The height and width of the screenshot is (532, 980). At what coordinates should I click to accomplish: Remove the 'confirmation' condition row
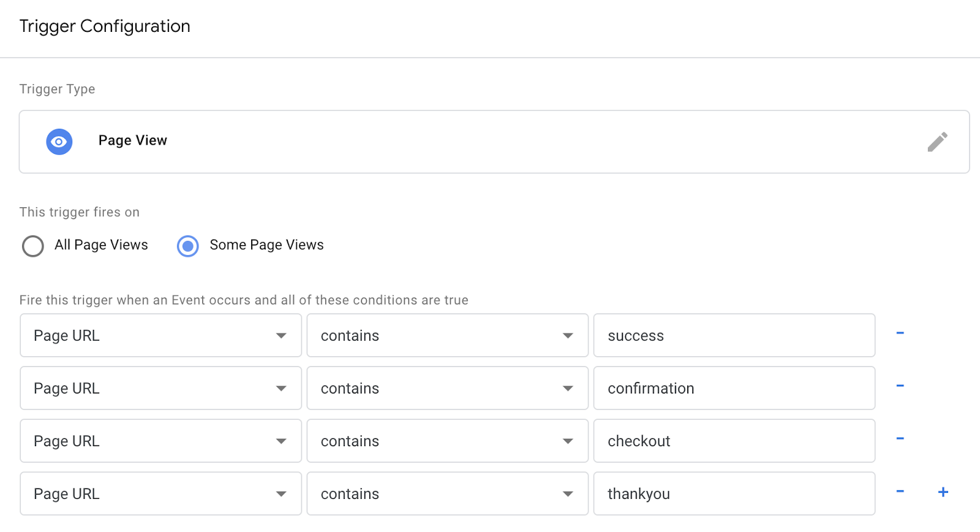pyautogui.click(x=900, y=386)
